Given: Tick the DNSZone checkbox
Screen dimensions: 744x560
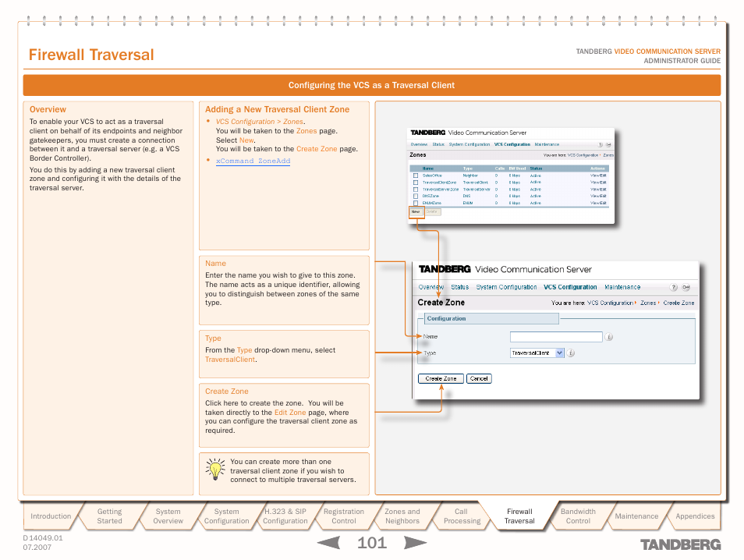Looking at the screenshot, I should [416, 196].
